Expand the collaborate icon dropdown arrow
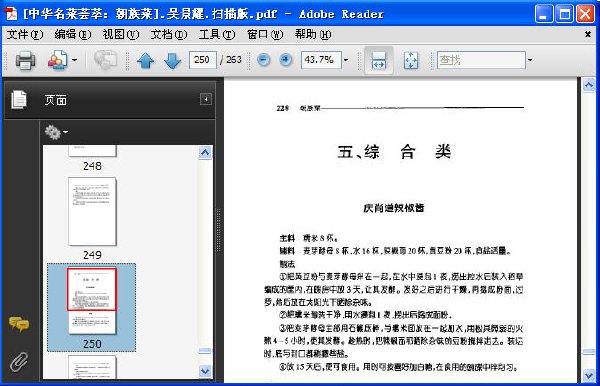Viewport: 600px width, 386px height. click(x=75, y=60)
